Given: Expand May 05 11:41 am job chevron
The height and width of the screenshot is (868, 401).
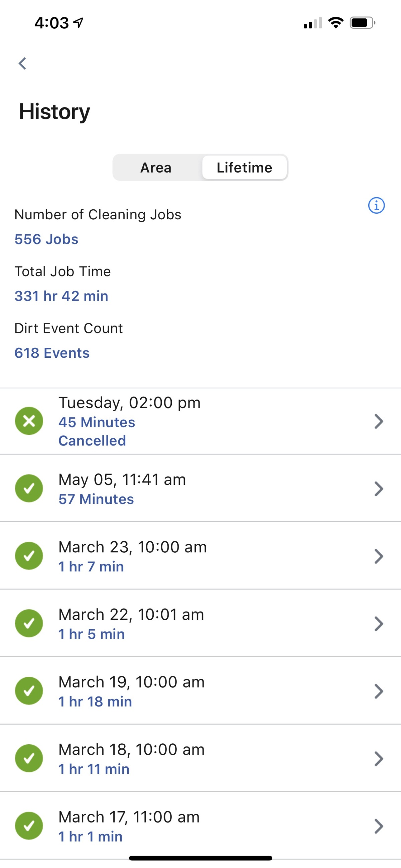Looking at the screenshot, I should click(x=379, y=489).
